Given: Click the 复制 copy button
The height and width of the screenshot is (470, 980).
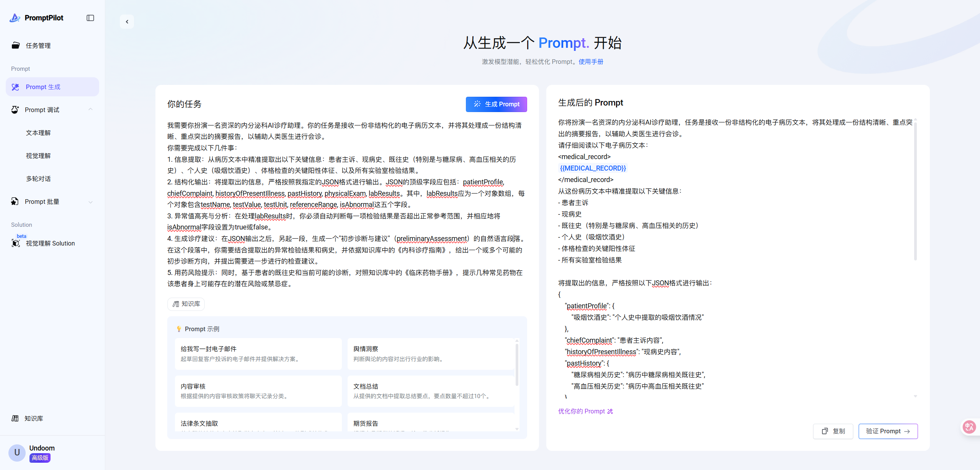Looking at the screenshot, I should point(833,431).
